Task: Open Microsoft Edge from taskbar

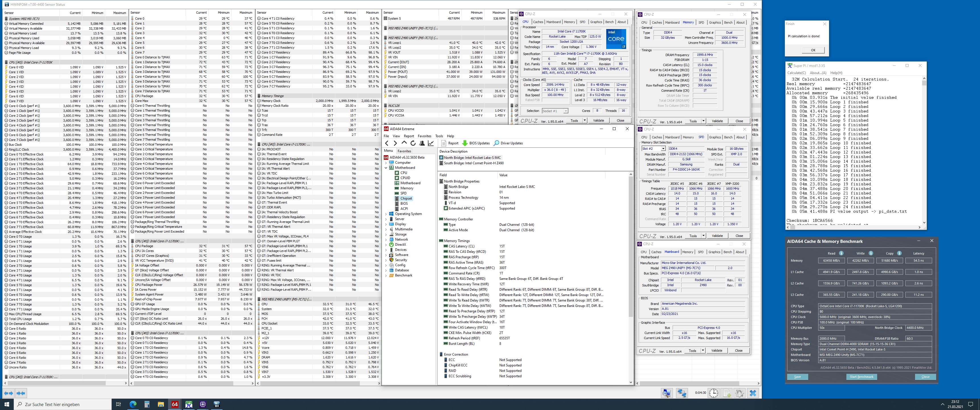Action: 133,404
